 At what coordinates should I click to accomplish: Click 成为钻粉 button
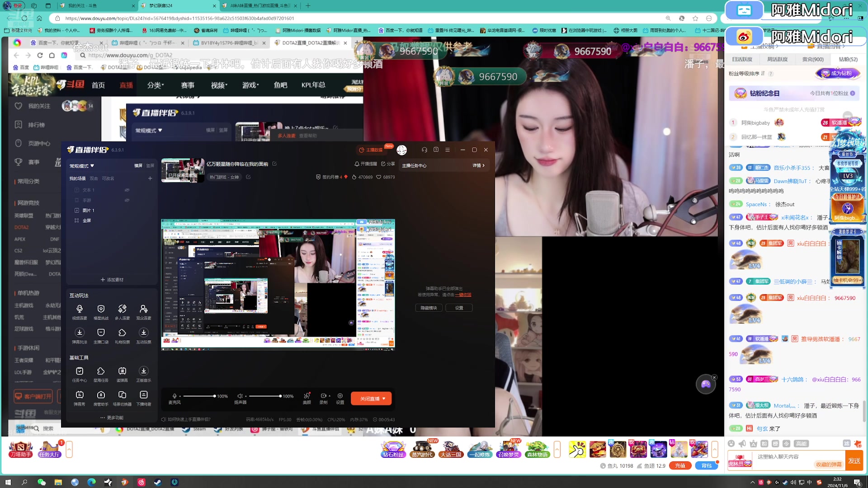tap(837, 73)
